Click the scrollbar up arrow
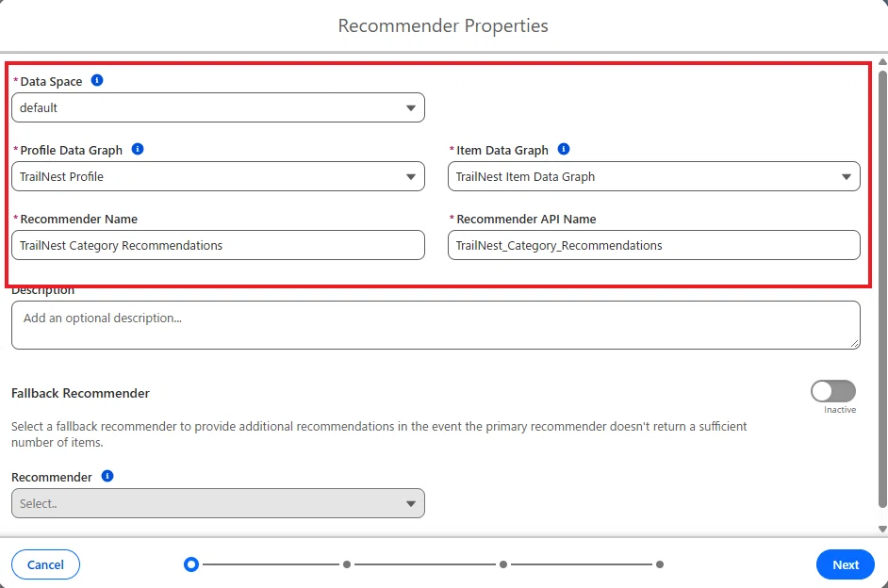The height and width of the screenshot is (588, 888). 882,61
